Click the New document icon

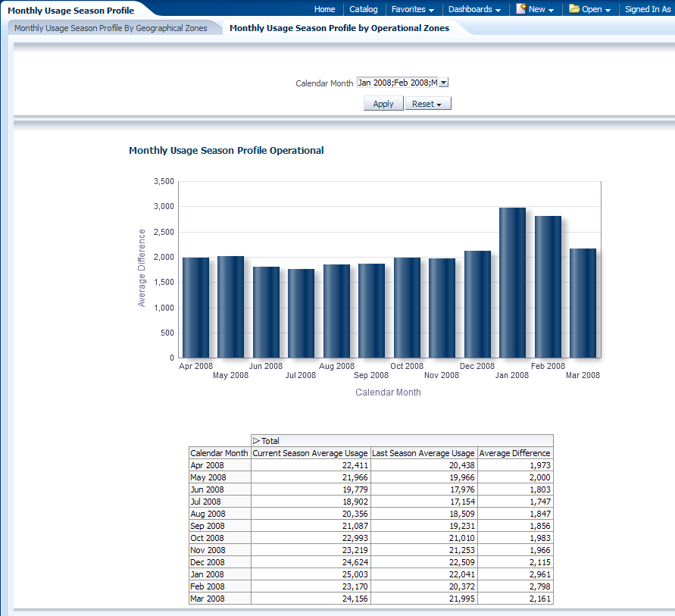(x=521, y=8)
